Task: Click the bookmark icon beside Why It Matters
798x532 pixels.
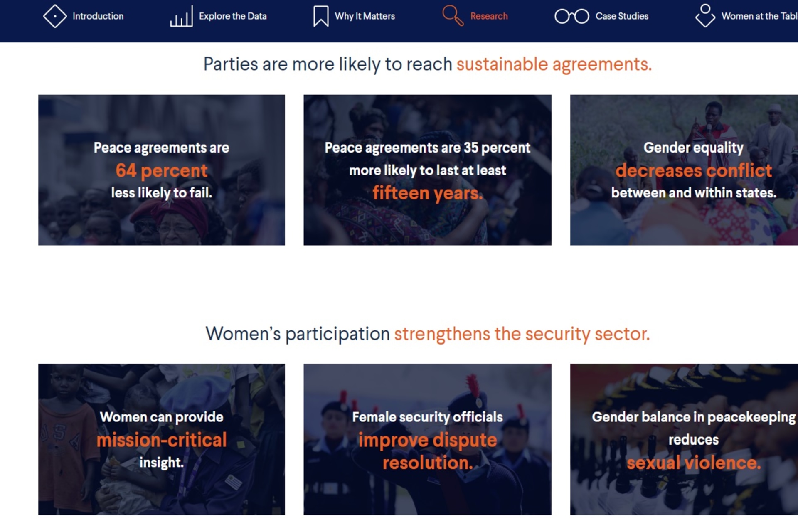Action: (x=320, y=17)
